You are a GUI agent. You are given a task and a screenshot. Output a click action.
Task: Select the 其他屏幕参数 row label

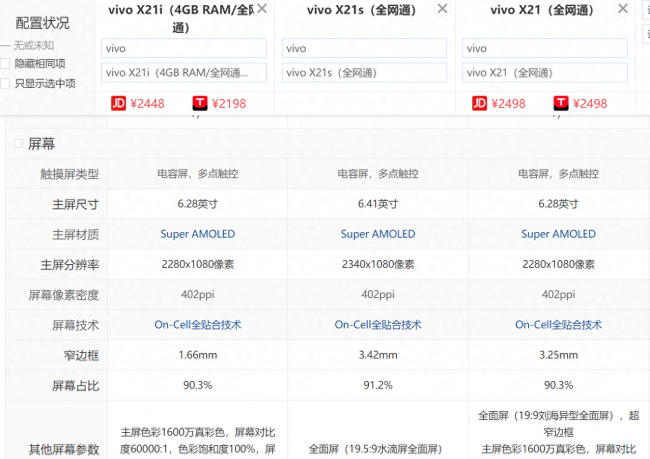pos(64,449)
